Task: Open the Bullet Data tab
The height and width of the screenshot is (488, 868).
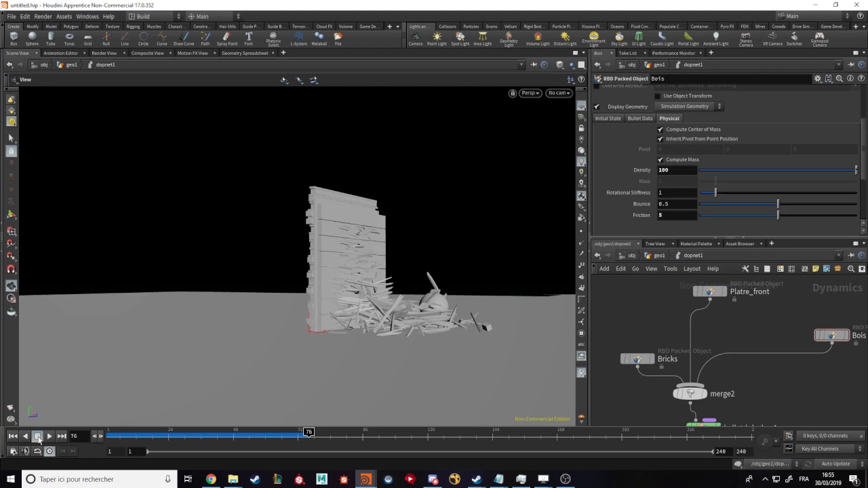Action: [x=639, y=118]
